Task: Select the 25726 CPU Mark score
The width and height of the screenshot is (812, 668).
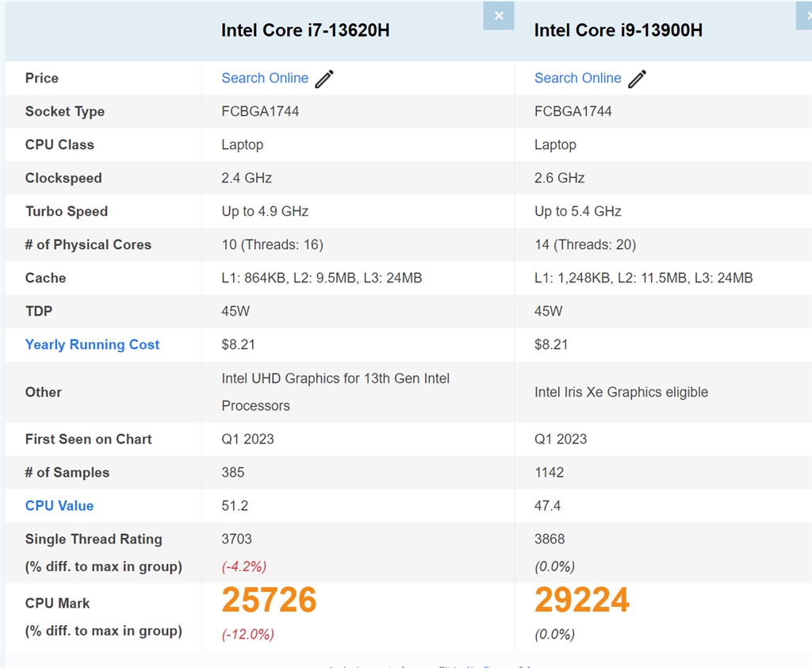Action: tap(269, 600)
